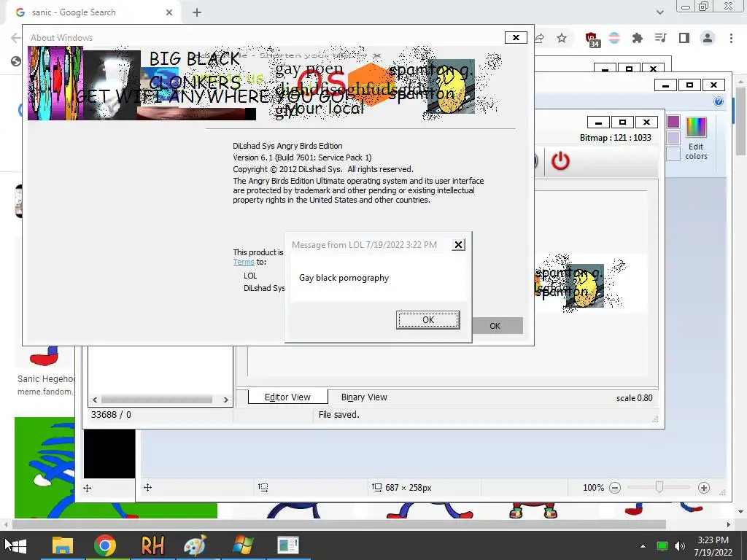Open the Windows Start button
This screenshot has height=560, width=747.
(16, 545)
